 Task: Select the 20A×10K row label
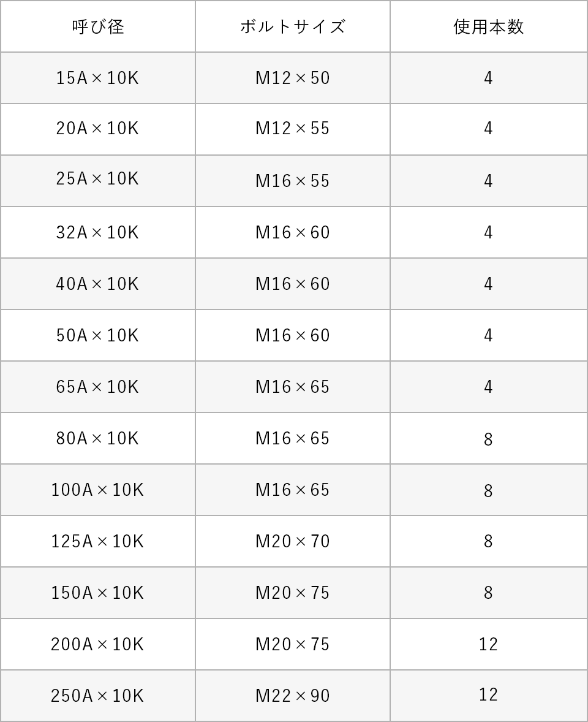coord(98,129)
